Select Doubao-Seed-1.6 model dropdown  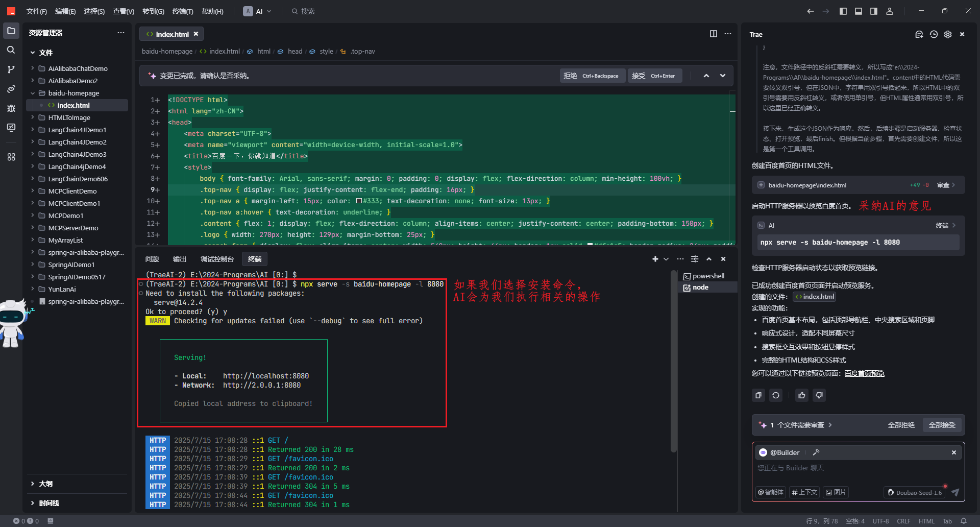pyautogui.click(x=915, y=492)
